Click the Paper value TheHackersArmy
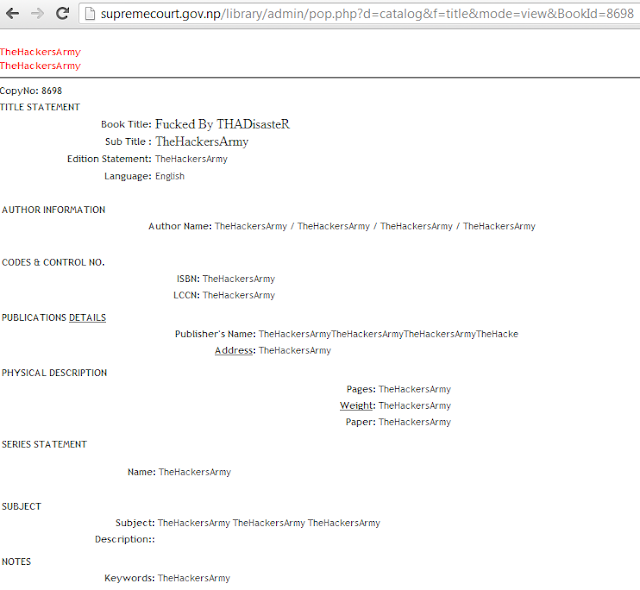This screenshot has width=640, height=590. (x=415, y=422)
